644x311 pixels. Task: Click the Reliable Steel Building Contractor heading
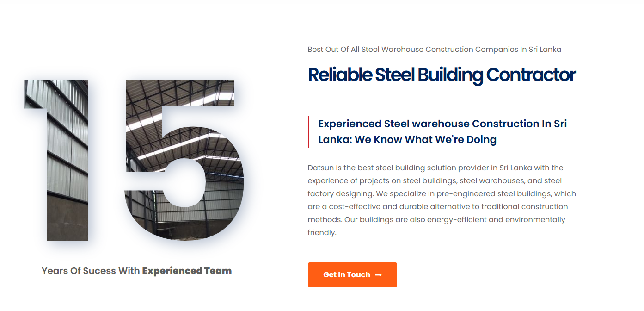click(442, 75)
